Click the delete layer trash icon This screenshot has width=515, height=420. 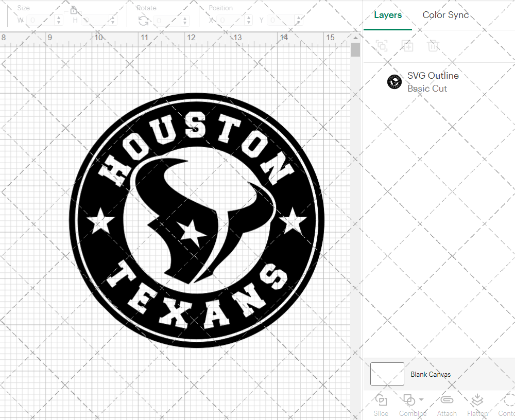433,46
